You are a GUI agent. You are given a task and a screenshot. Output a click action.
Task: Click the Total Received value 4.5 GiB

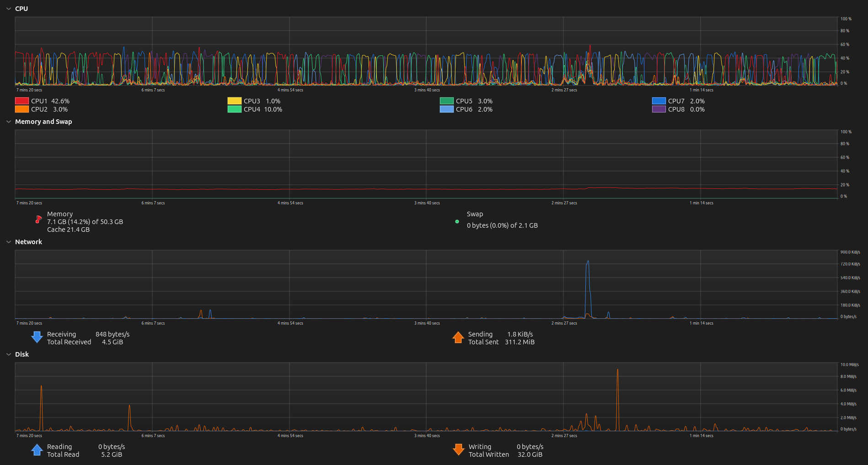point(113,342)
